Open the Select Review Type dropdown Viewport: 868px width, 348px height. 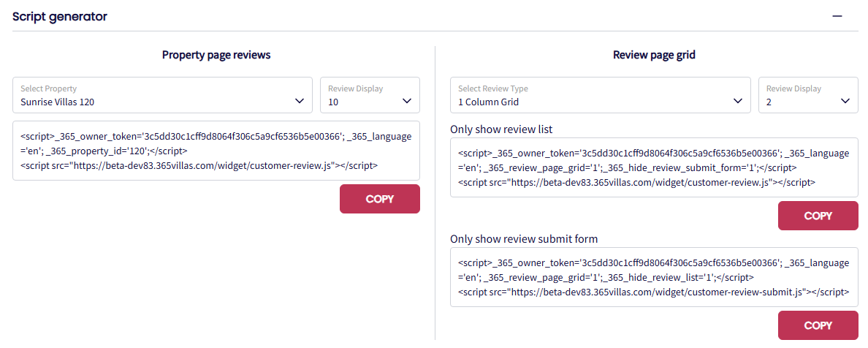point(601,95)
